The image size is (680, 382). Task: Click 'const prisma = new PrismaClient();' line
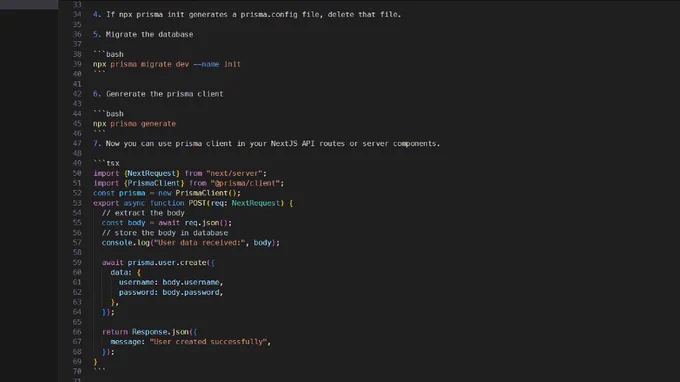167,193
